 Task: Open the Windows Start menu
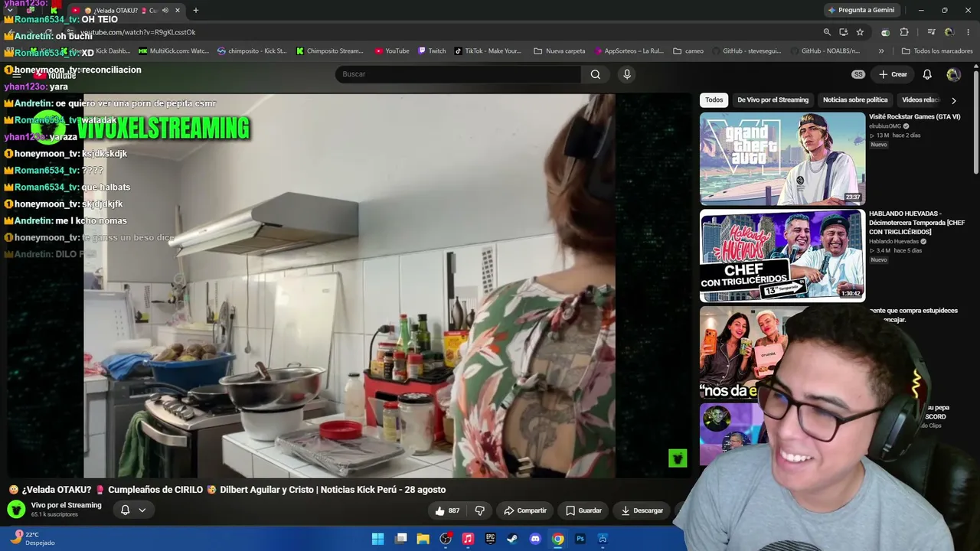(377, 539)
